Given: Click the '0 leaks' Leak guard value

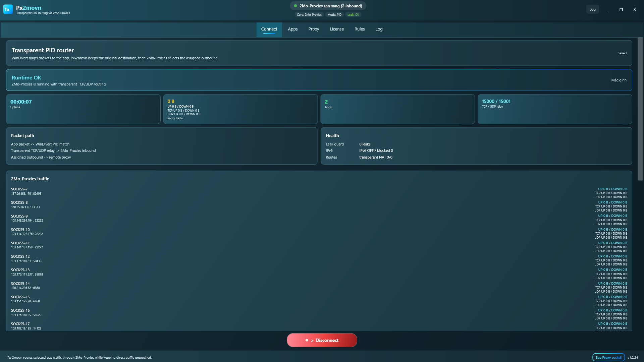Looking at the screenshot, I should pyautogui.click(x=365, y=144).
